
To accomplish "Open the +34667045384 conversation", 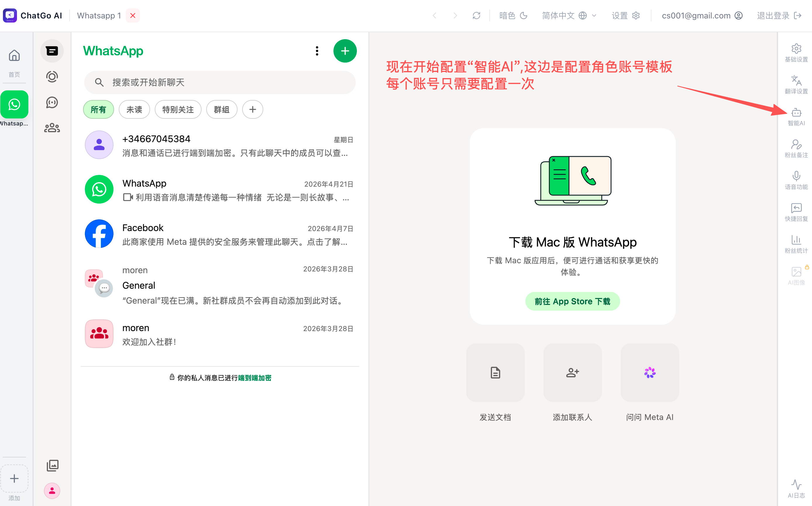I will (220, 145).
